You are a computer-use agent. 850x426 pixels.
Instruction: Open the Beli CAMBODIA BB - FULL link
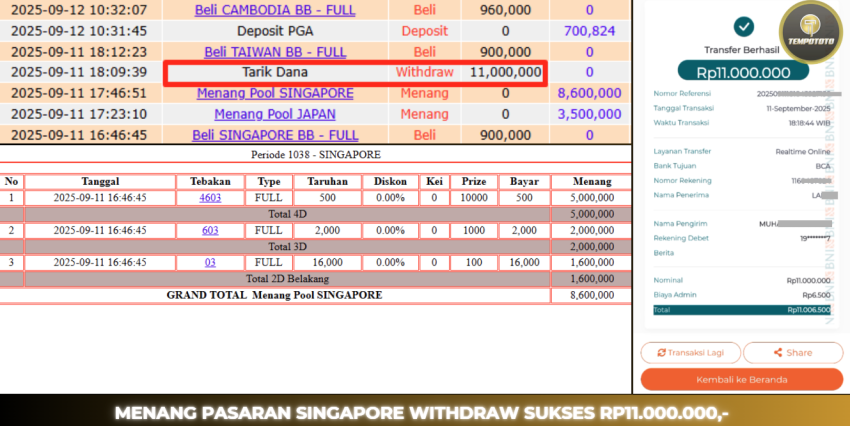275,10
